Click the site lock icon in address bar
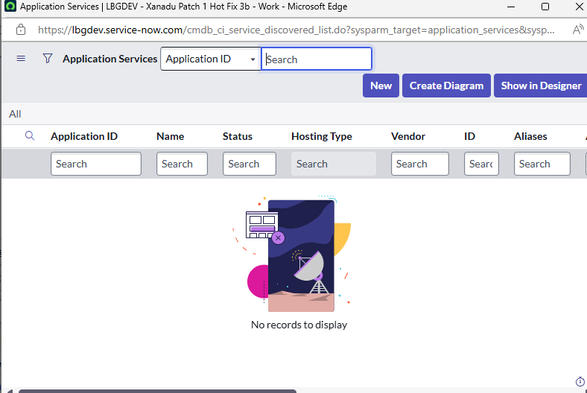587x393 pixels. click(21, 30)
